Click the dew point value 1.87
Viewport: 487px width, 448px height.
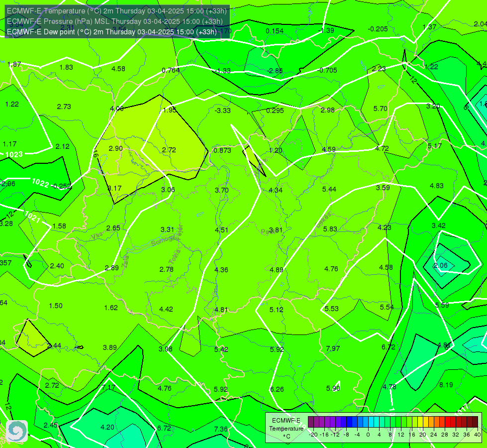[x=14, y=64]
